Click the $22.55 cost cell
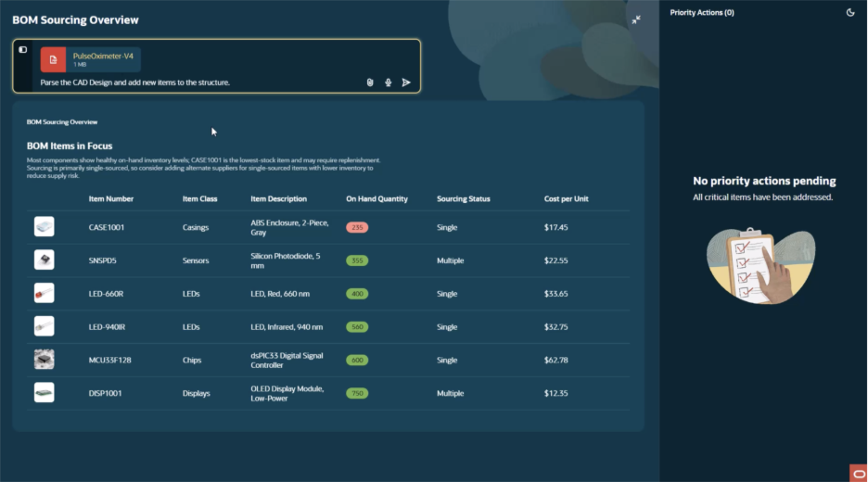Viewport: 868px width, 482px height. tap(555, 260)
